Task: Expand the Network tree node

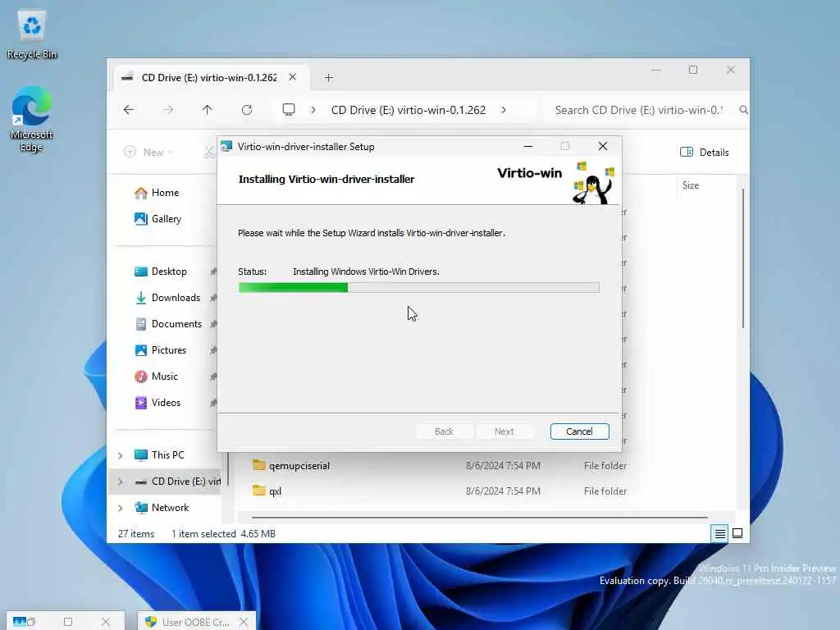Action: pyautogui.click(x=121, y=508)
